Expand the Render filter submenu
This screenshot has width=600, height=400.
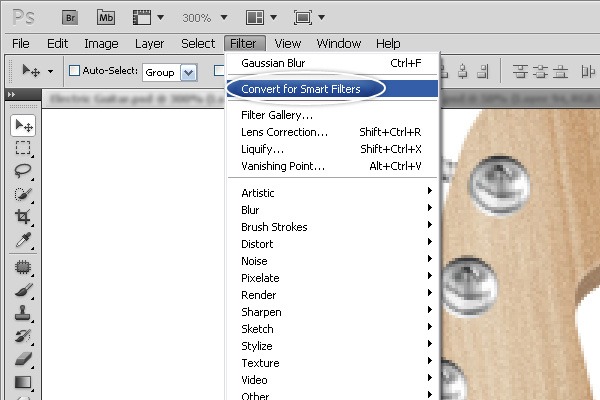[332, 295]
